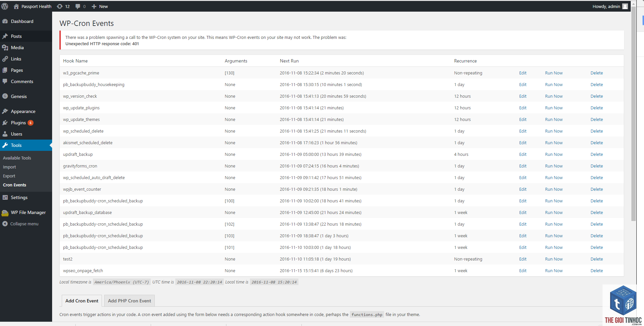Select the 4 hours recurrence cell
The image size is (644, 326).
(461, 154)
